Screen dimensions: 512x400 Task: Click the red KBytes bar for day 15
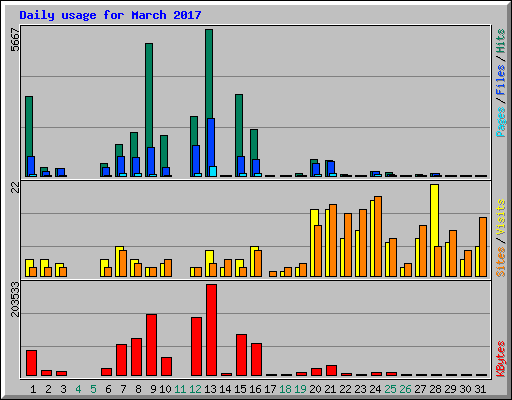[241, 355]
